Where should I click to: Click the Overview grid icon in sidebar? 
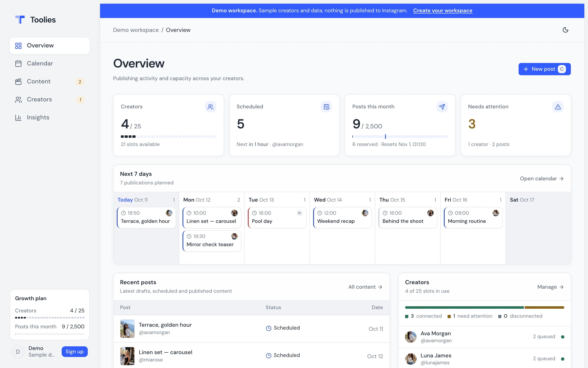(18, 46)
